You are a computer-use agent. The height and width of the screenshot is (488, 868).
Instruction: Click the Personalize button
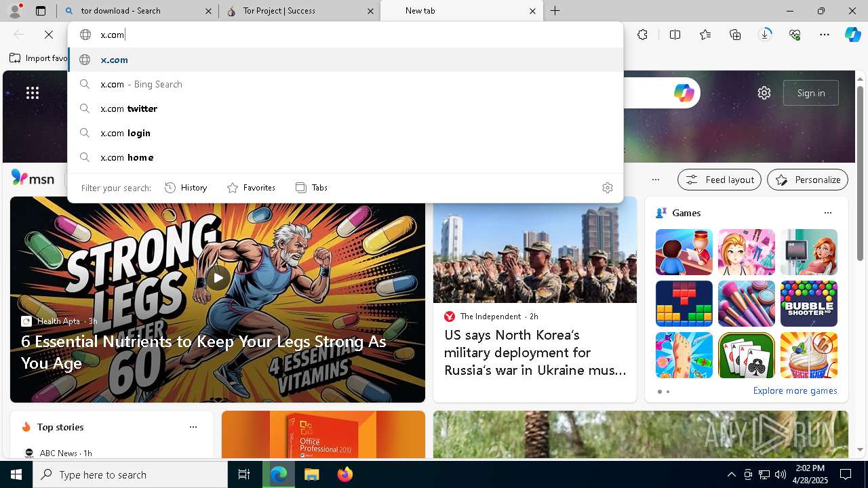point(808,180)
